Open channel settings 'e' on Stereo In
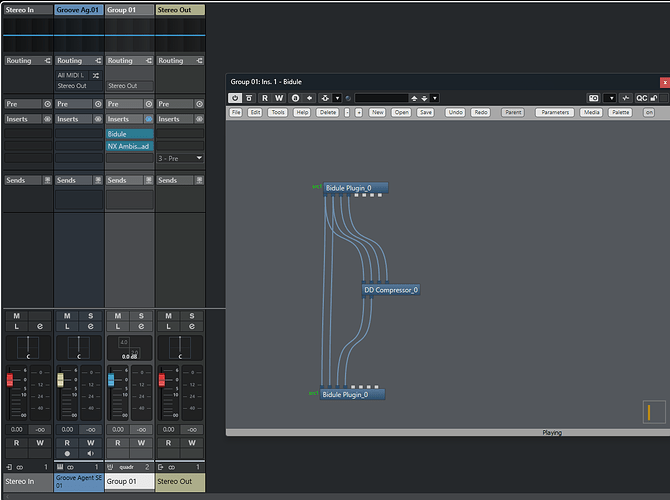Image resolution: width=670 pixels, height=500 pixels. point(40,326)
